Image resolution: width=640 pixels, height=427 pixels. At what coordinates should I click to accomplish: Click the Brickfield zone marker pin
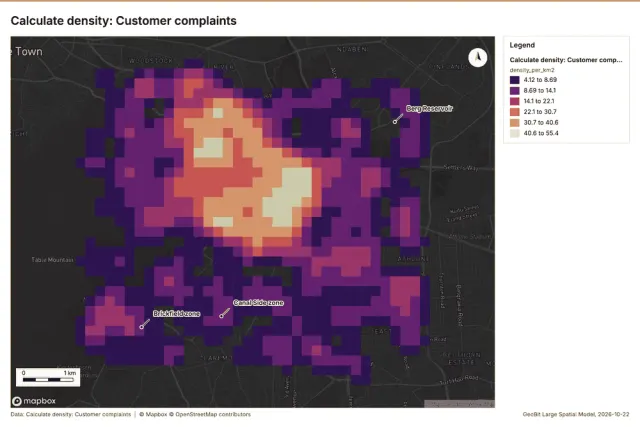[x=142, y=327]
